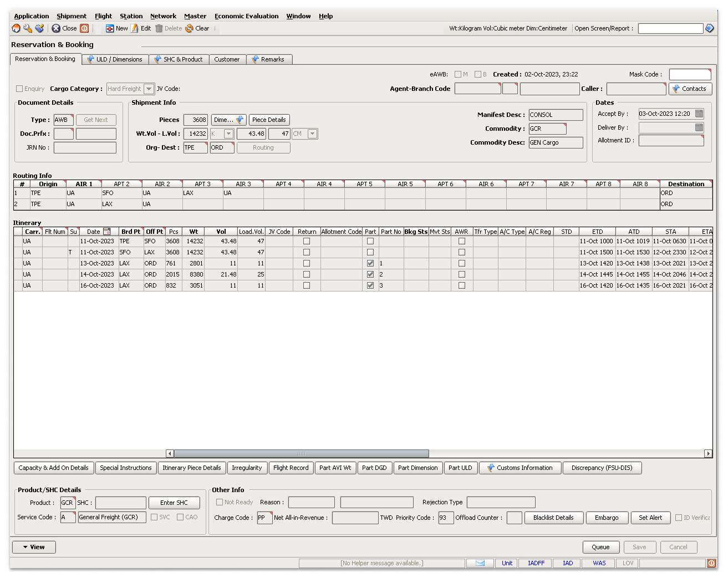728x578 pixels.
Task: Click the itinerary scrollbar left arrow
Action: [170, 453]
